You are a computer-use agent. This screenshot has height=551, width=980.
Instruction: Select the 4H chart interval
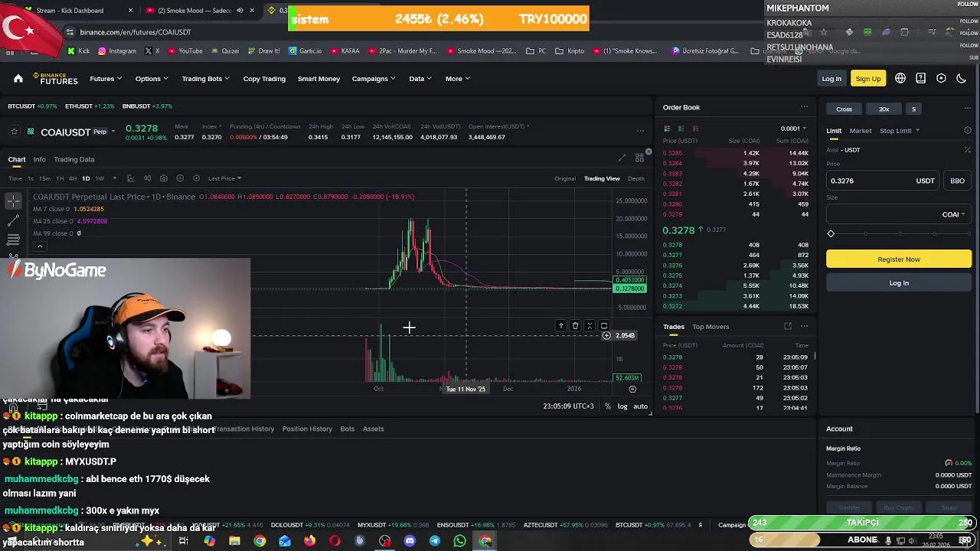tap(73, 178)
